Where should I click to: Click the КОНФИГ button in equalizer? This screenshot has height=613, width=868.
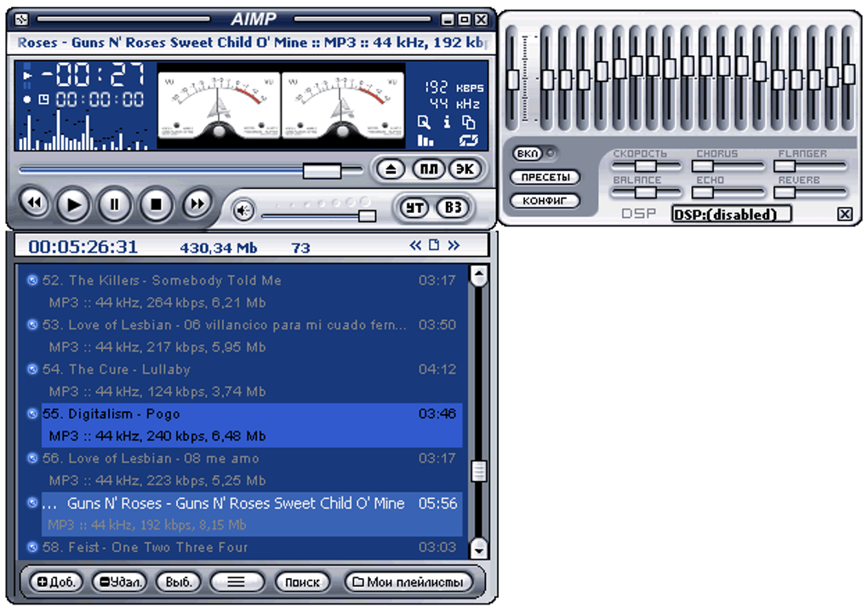pyautogui.click(x=545, y=200)
